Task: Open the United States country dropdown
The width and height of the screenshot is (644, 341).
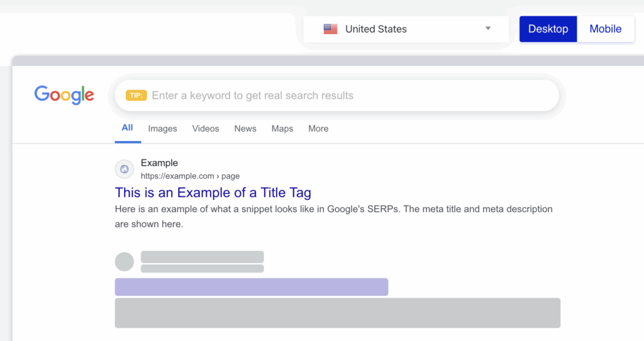Action: [406, 29]
